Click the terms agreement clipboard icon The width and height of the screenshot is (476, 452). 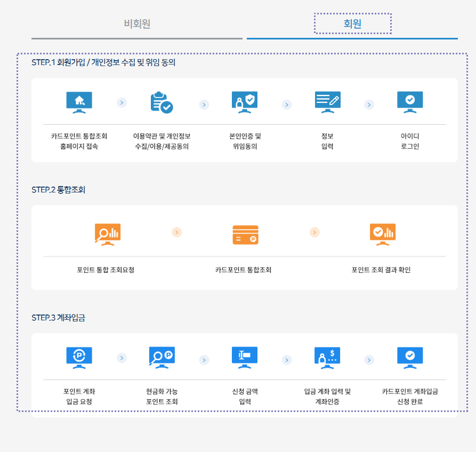click(162, 102)
